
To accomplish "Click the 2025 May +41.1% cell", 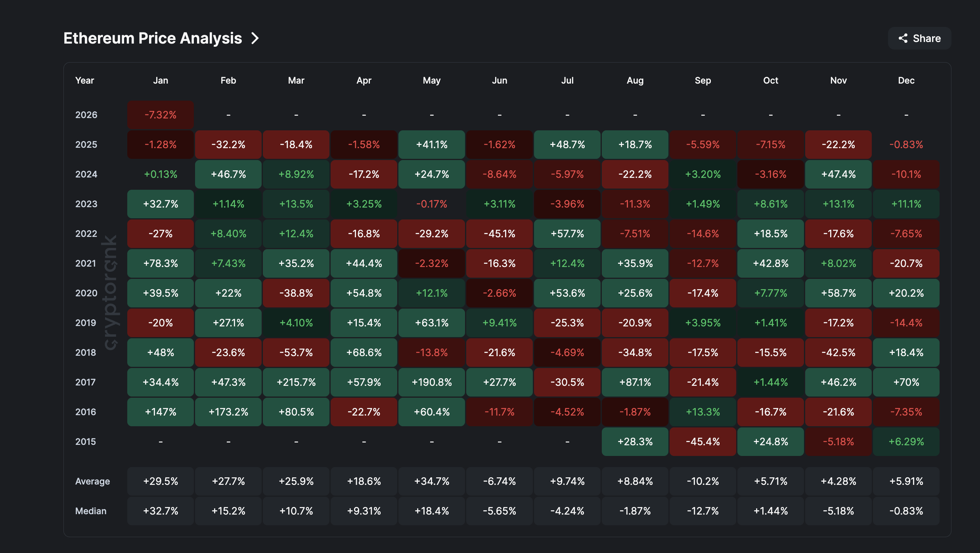I will tap(432, 145).
